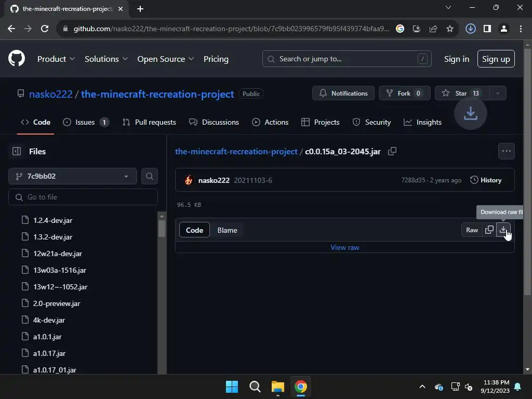Open the nasko222 owner link
Screen dimensions: 532x399
pyautogui.click(x=50, y=94)
